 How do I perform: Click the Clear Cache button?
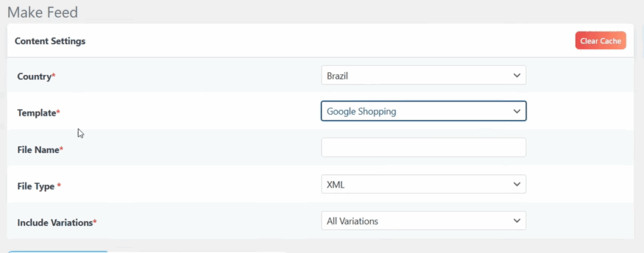pyautogui.click(x=600, y=41)
